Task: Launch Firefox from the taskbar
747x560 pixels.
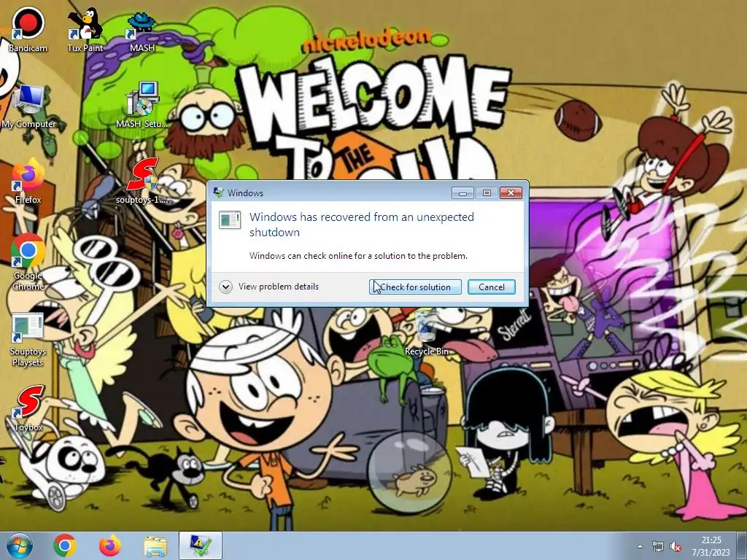Action: [110, 545]
